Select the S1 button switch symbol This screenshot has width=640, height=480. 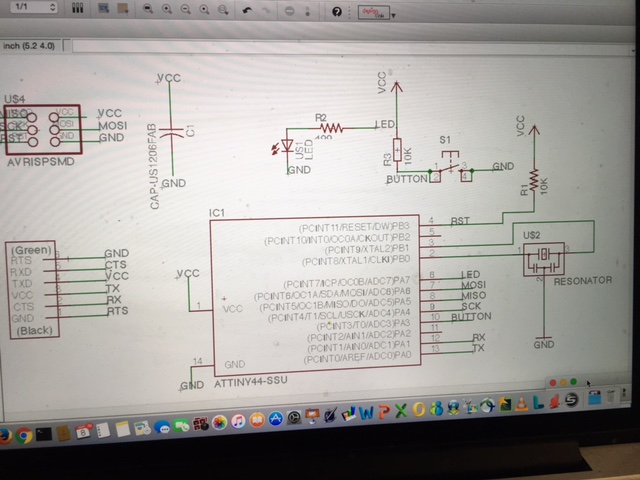click(x=451, y=167)
